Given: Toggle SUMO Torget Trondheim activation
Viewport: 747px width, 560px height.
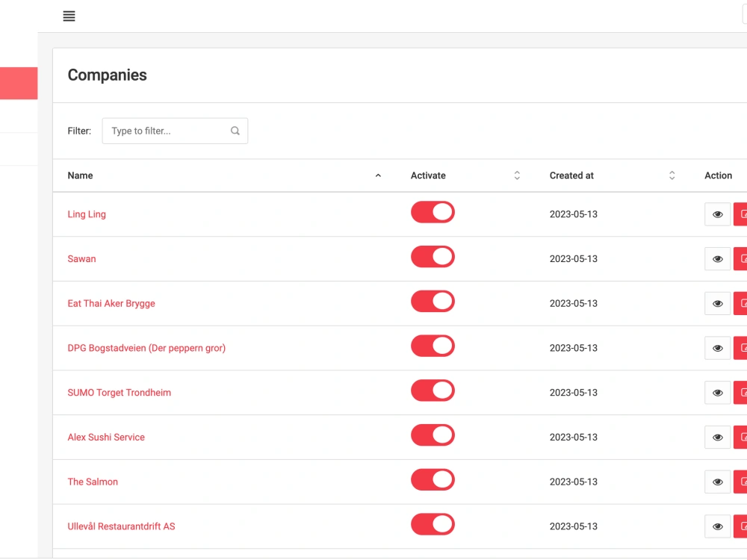Looking at the screenshot, I should pyautogui.click(x=433, y=391).
